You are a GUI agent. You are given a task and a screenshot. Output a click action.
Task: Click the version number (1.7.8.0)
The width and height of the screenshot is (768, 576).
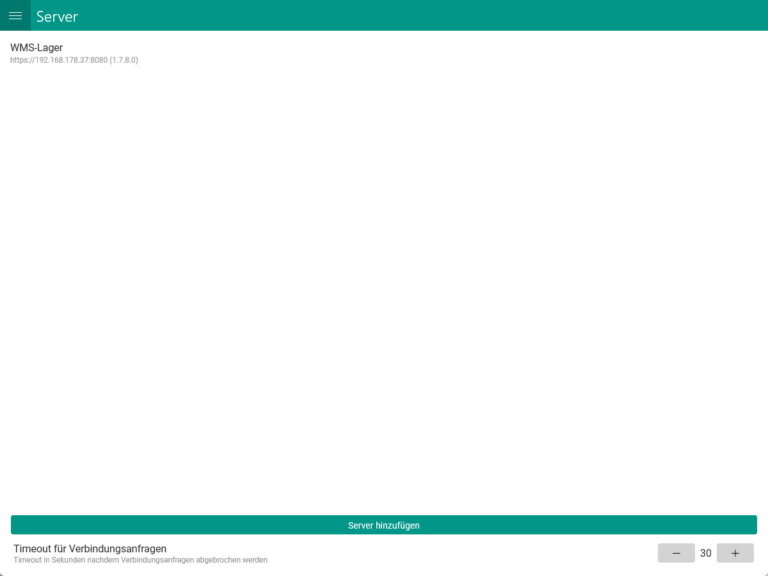(x=124, y=60)
